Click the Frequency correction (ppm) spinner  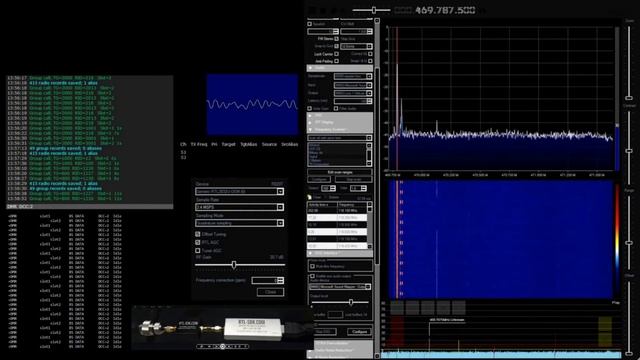pyautogui.click(x=267, y=280)
